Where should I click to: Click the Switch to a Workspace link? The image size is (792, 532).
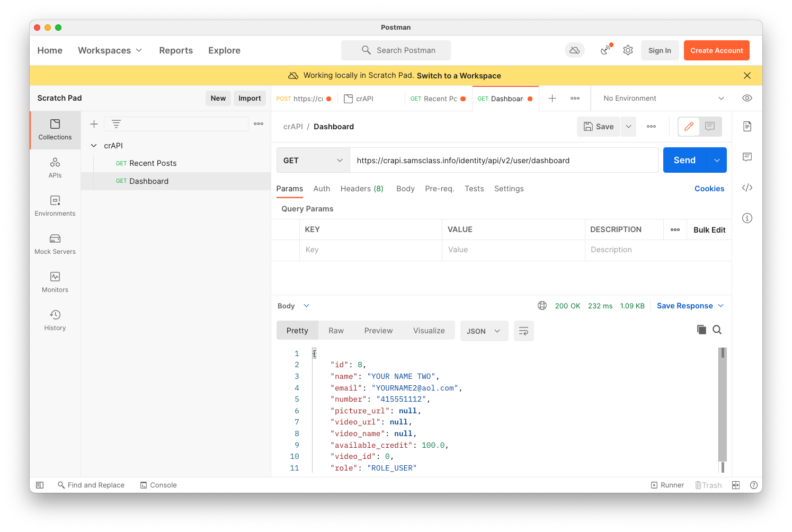click(459, 76)
